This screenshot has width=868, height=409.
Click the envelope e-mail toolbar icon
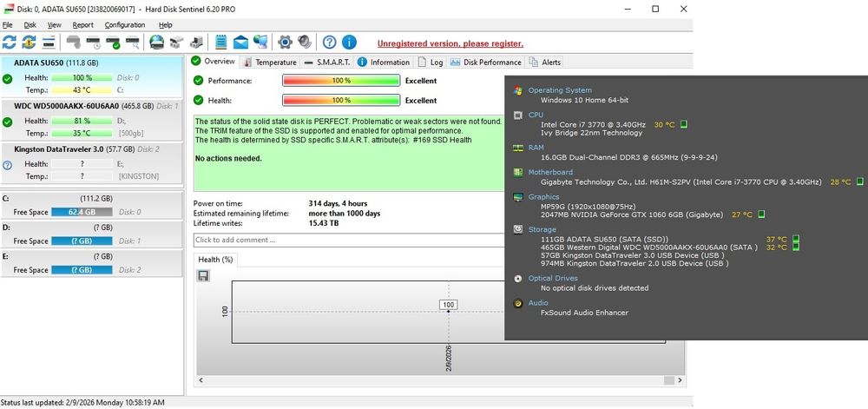click(240, 42)
